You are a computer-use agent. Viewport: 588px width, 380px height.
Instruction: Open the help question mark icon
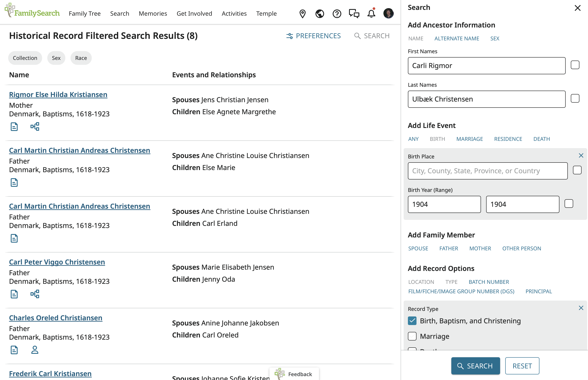(x=337, y=14)
